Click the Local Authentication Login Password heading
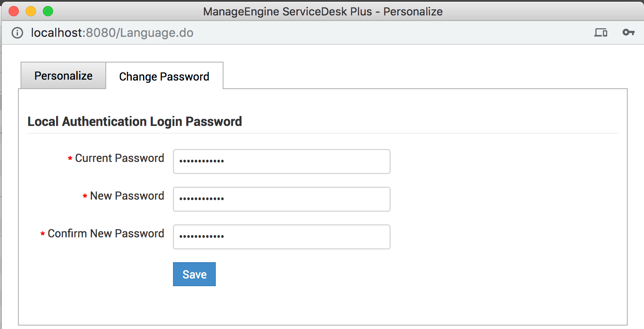The image size is (644, 329). tap(135, 122)
